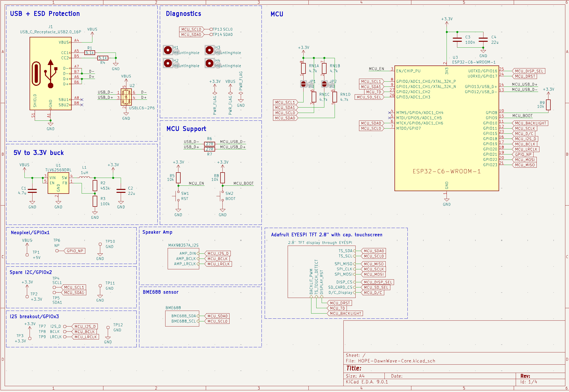Open the 2.8" TFT display EYESPI sheet
Screen dimensions: 569x392
(x=322, y=272)
